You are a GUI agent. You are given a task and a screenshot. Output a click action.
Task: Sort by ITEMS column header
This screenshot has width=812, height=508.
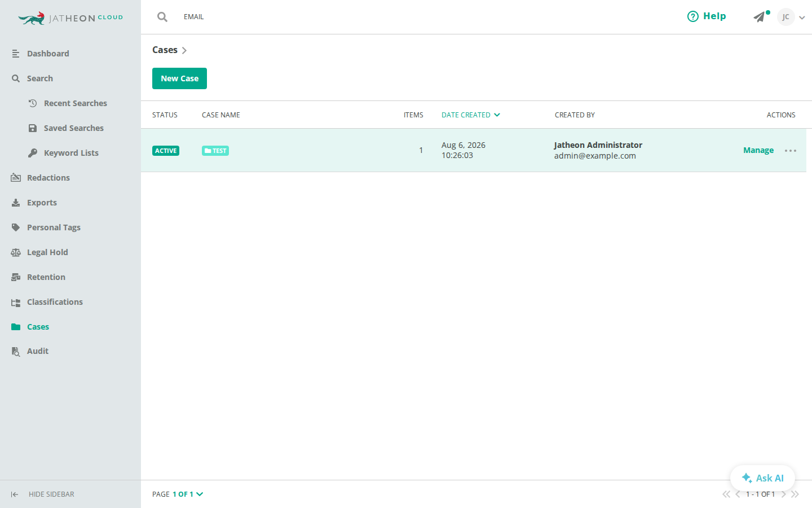click(x=413, y=115)
